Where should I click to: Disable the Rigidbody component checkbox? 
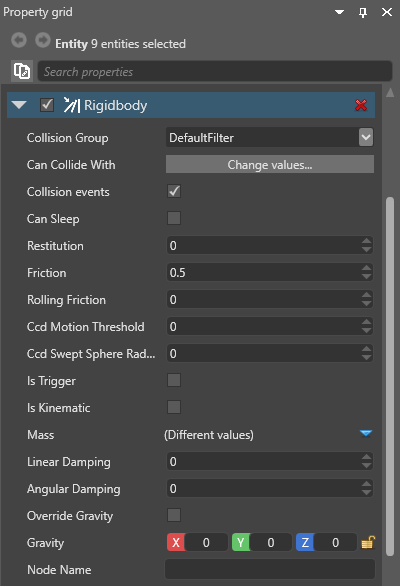coord(47,105)
